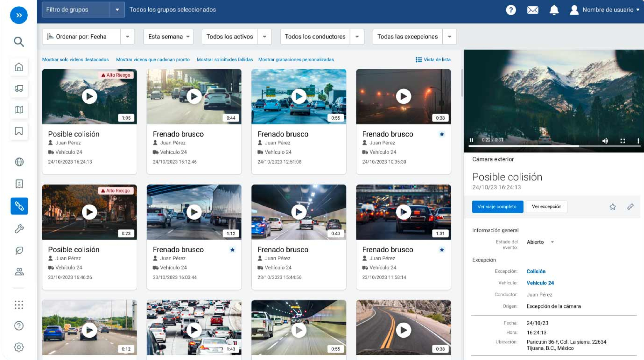This screenshot has height=360, width=644.
Task: Open the bookmark icon in sidebar
Action: point(19,131)
